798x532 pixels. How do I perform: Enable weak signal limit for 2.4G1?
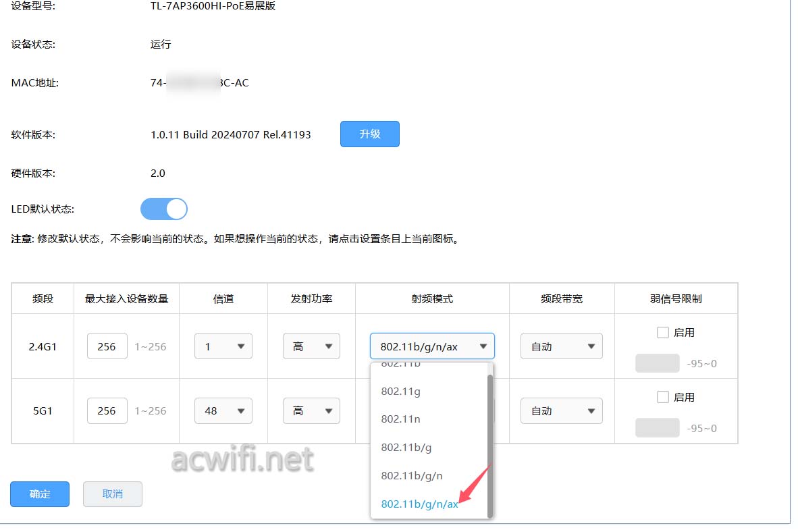662,332
